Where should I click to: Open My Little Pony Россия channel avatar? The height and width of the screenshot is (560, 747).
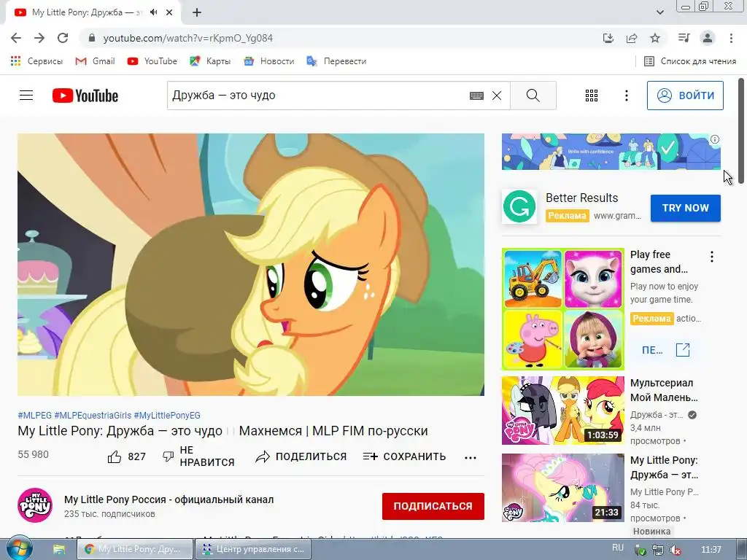click(x=35, y=505)
